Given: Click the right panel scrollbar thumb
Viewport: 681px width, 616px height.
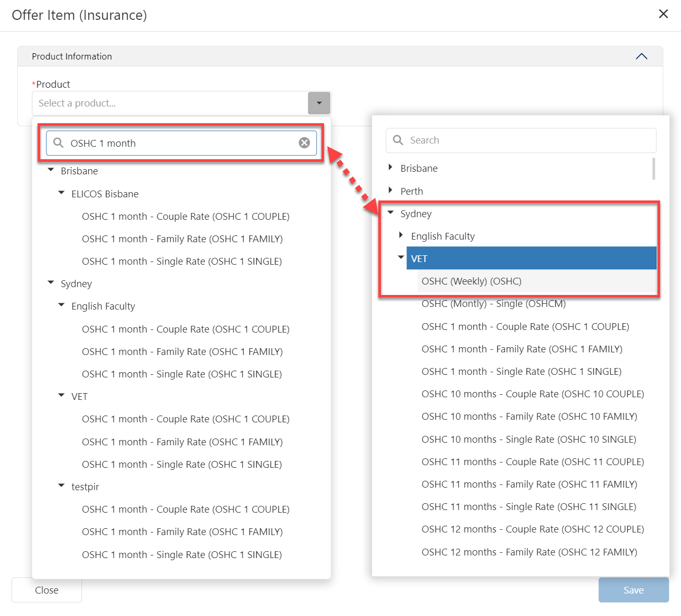Looking at the screenshot, I should tap(654, 169).
